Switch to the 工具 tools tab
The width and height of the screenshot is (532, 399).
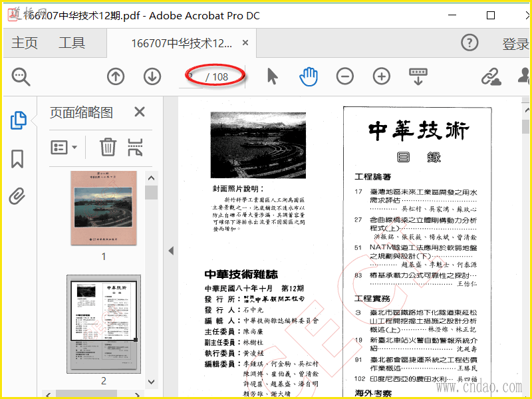[x=72, y=43]
